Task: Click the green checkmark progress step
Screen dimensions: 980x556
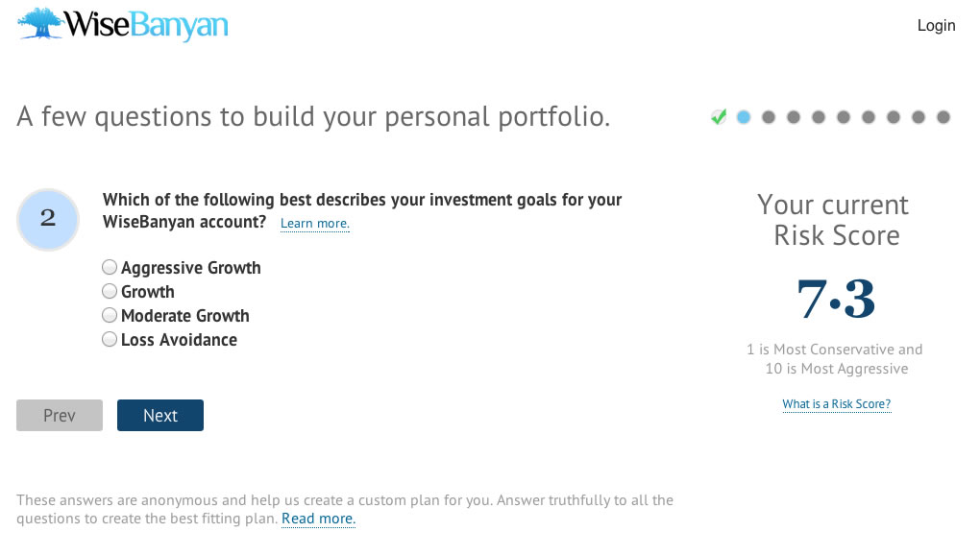Action: click(x=719, y=117)
